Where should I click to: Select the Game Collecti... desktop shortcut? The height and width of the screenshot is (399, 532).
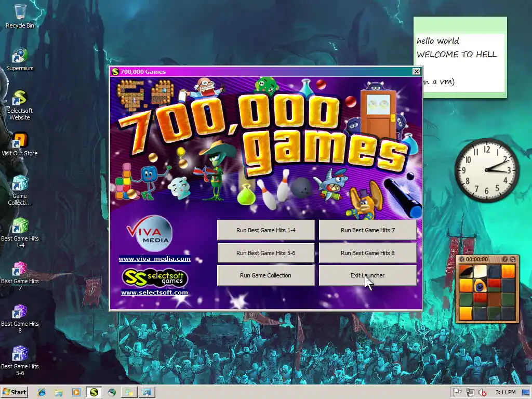[20, 190]
